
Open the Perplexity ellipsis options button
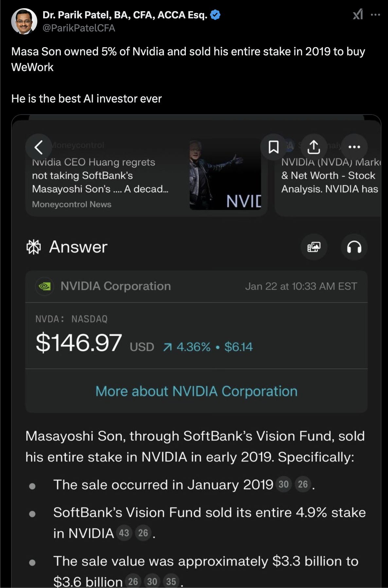click(x=354, y=147)
